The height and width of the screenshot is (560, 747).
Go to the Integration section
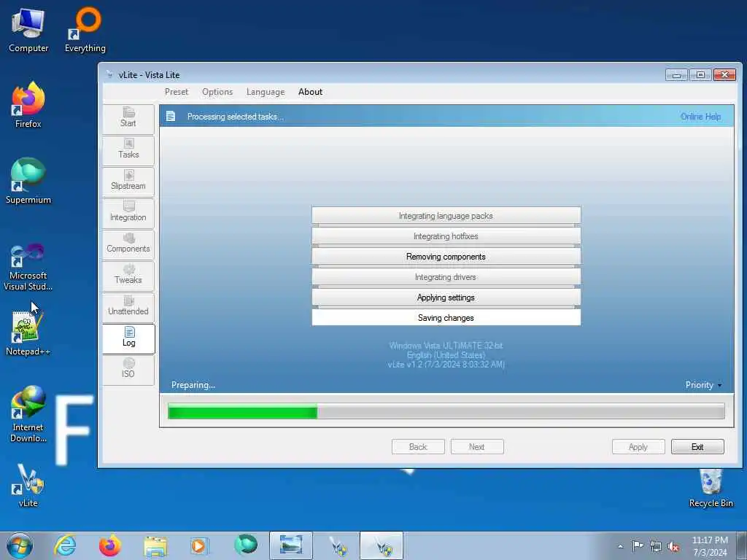128,212
